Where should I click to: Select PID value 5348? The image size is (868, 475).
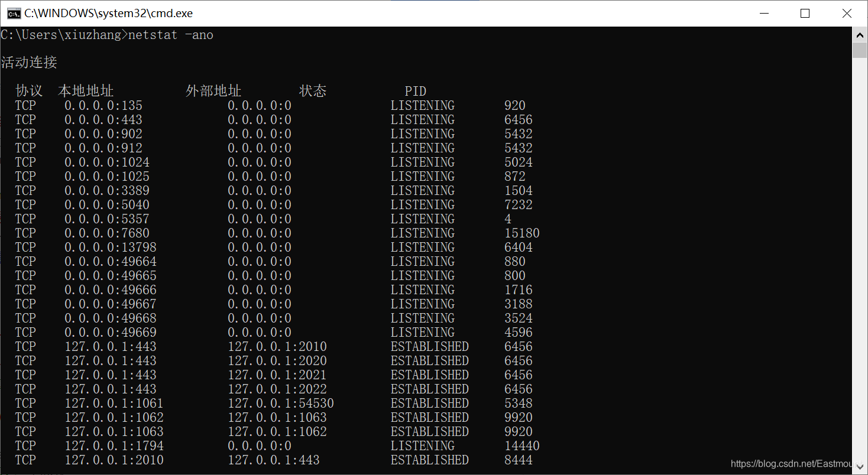pyautogui.click(x=519, y=404)
